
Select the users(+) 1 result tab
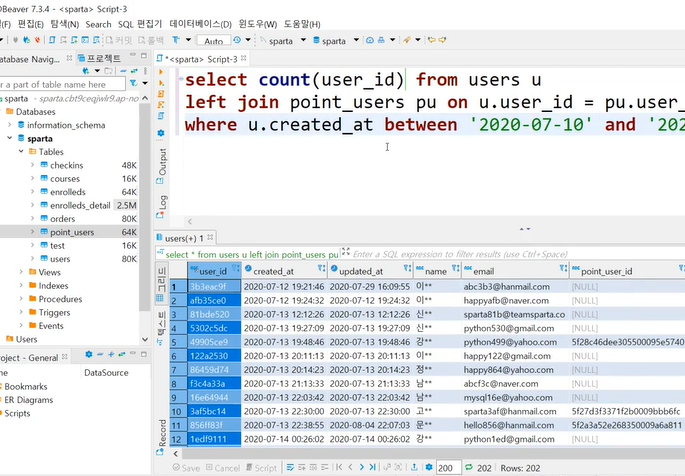(x=185, y=238)
